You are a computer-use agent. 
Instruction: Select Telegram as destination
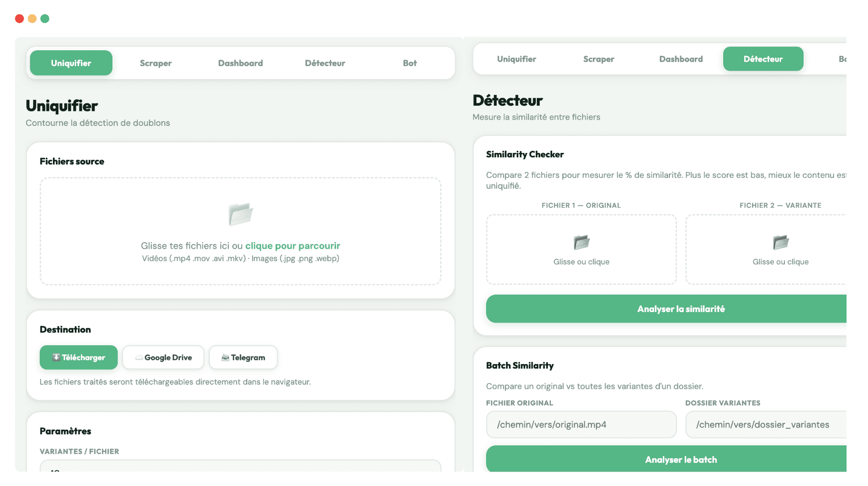pyautogui.click(x=243, y=358)
